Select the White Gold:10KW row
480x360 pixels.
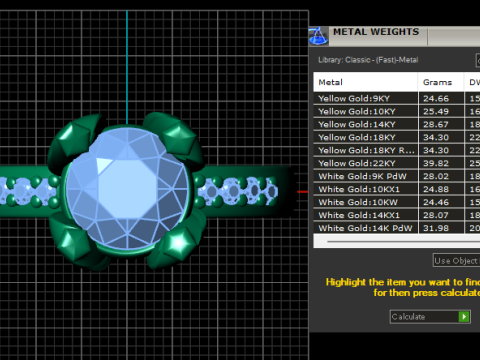[397, 203]
